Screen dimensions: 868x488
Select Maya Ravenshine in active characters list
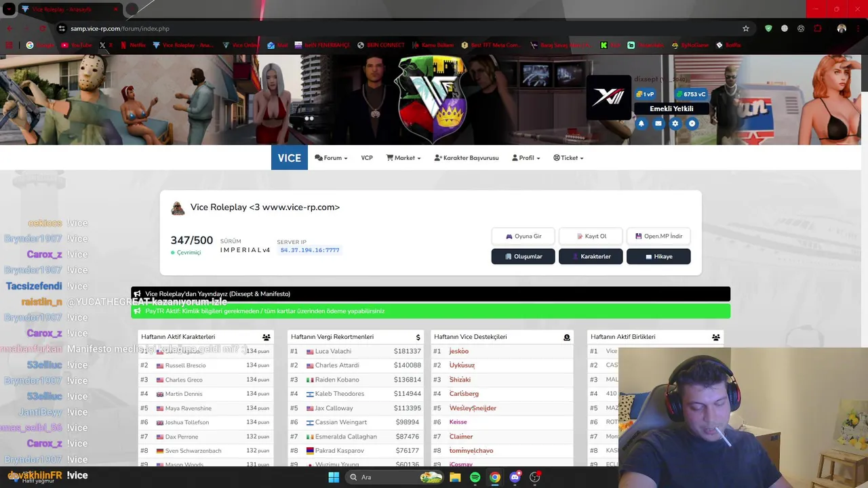coord(189,408)
